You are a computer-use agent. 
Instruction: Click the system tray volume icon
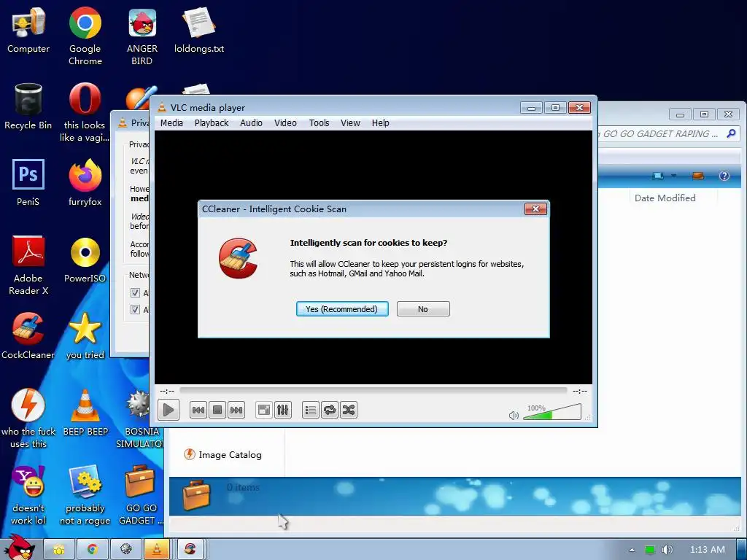click(667, 550)
